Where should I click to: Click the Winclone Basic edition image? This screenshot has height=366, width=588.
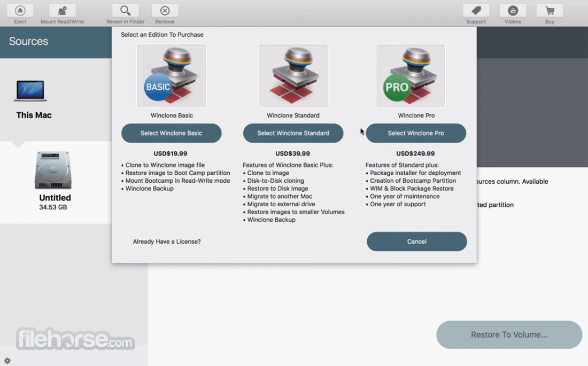pyautogui.click(x=172, y=76)
